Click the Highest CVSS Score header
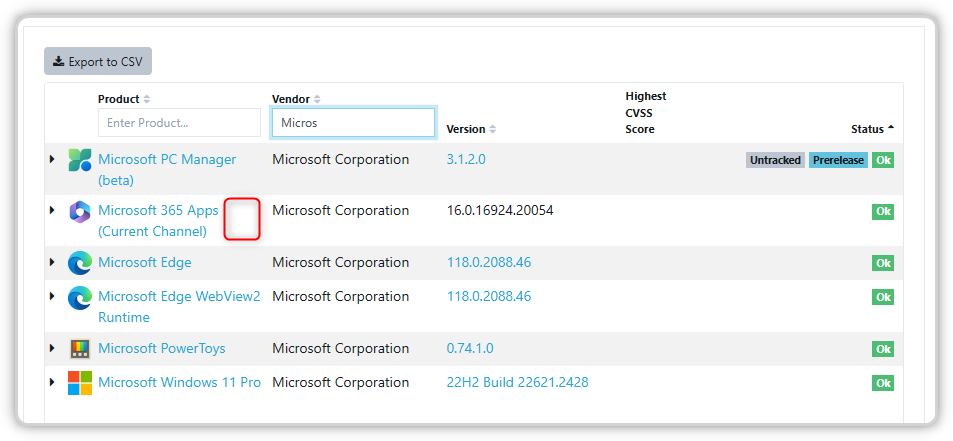The image size is (953, 441). (x=645, y=113)
